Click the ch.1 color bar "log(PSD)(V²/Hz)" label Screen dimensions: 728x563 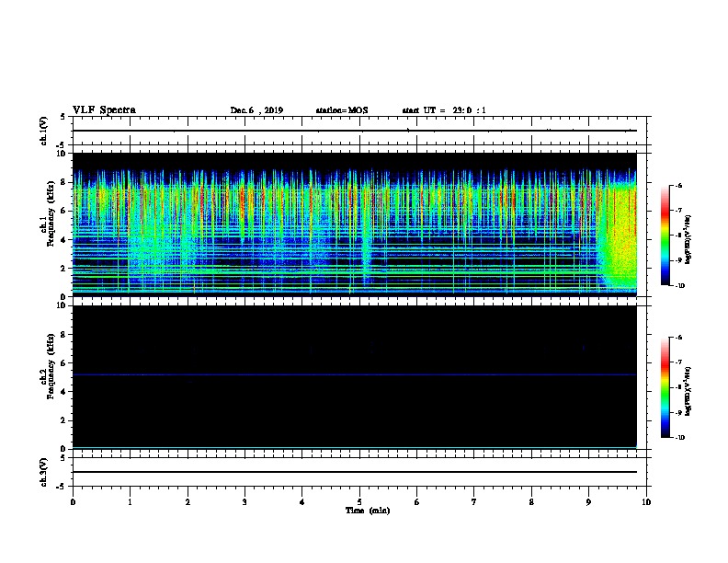coord(688,239)
